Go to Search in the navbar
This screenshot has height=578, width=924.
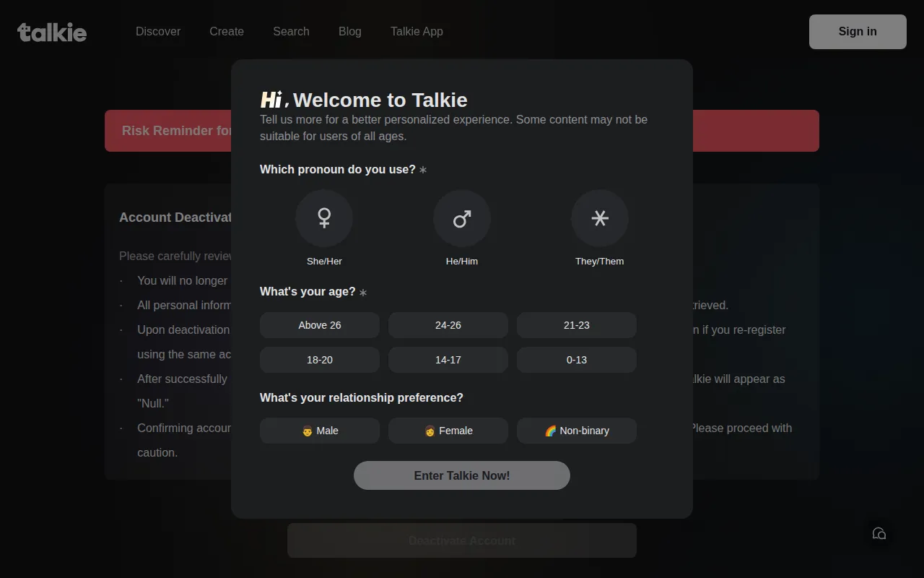point(291,32)
